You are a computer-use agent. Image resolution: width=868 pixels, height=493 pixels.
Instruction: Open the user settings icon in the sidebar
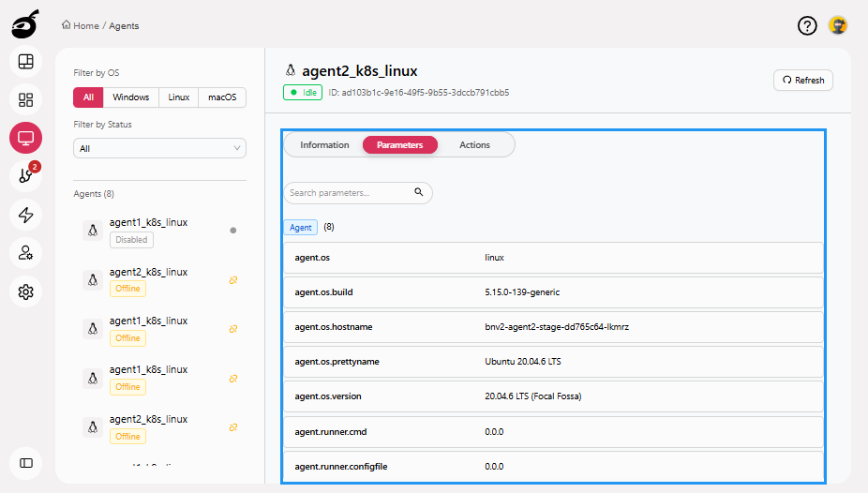(25, 253)
